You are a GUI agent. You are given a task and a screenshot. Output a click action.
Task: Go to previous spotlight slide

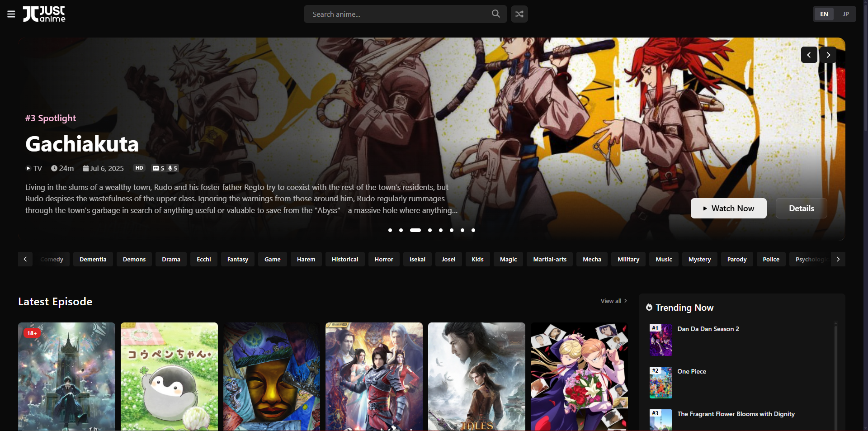click(809, 55)
